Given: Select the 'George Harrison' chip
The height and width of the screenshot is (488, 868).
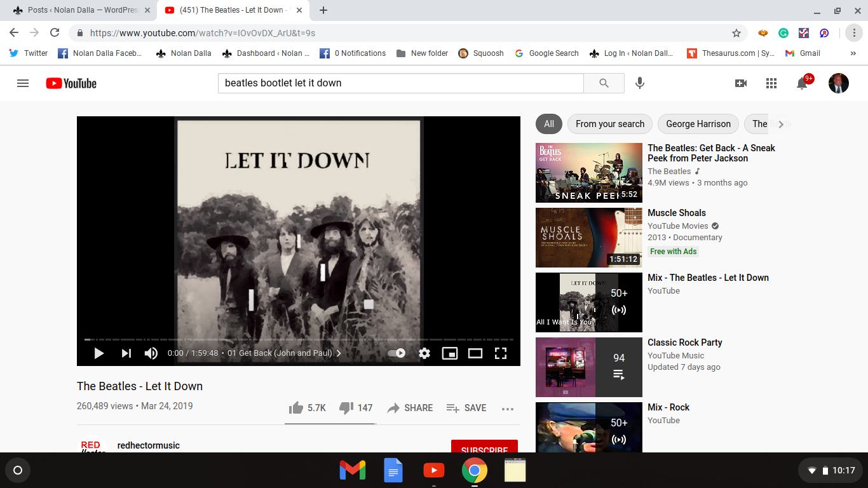Looking at the screenshot, I should click(x=698, y=124).
